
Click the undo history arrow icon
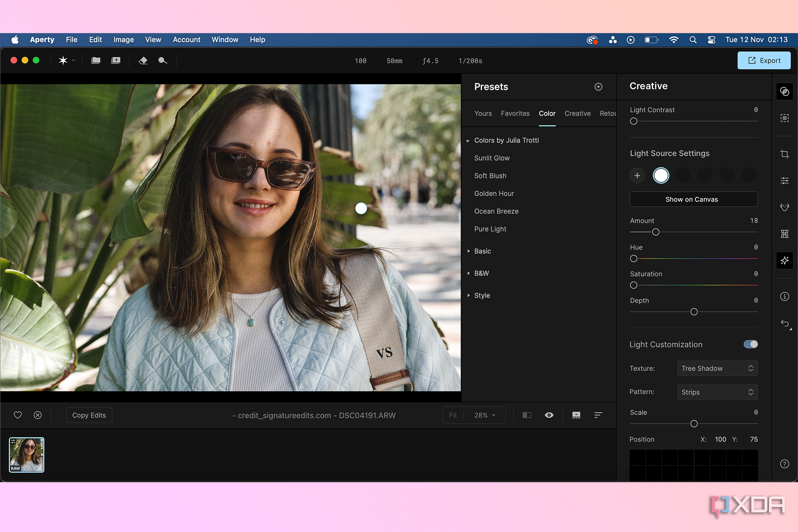[x=785, y=323]
